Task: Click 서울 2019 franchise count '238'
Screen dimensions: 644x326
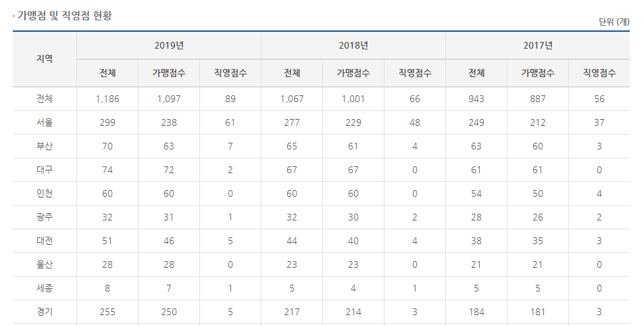Action: click(x=169, y=122)
